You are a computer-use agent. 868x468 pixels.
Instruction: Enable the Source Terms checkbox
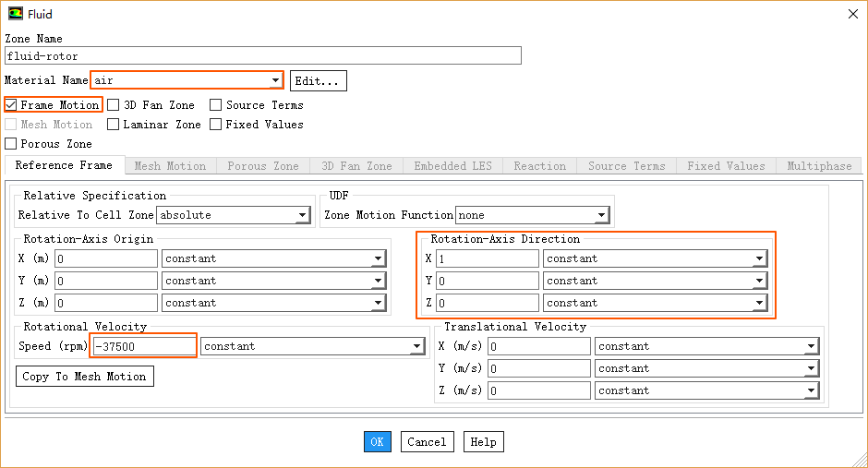216,105
